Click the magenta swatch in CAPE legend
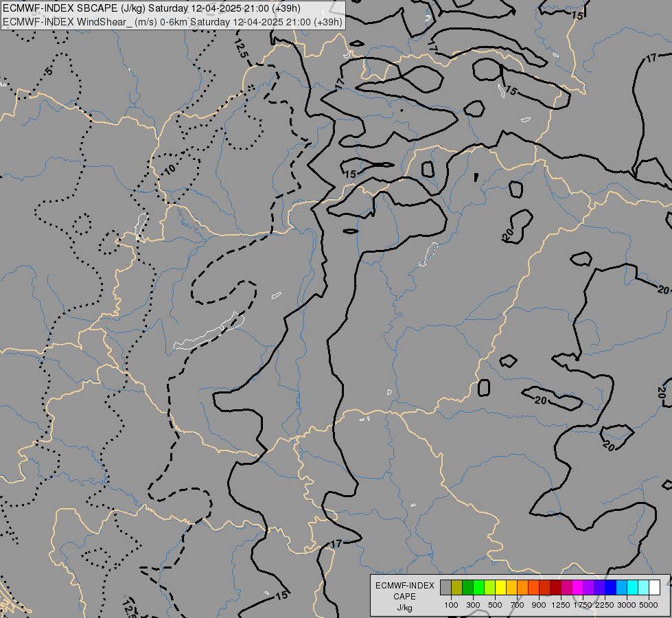 578,587
